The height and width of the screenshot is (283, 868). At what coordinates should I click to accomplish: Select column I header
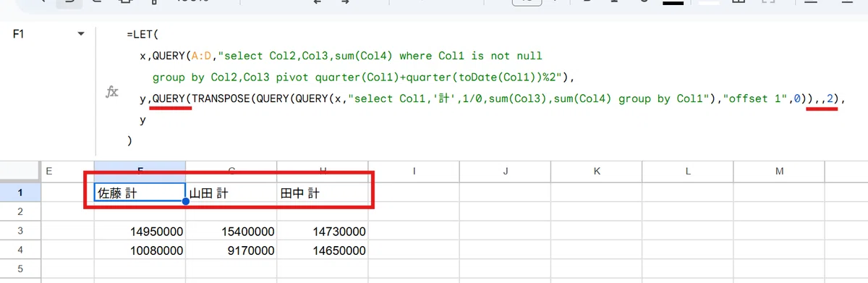[414, 171]
